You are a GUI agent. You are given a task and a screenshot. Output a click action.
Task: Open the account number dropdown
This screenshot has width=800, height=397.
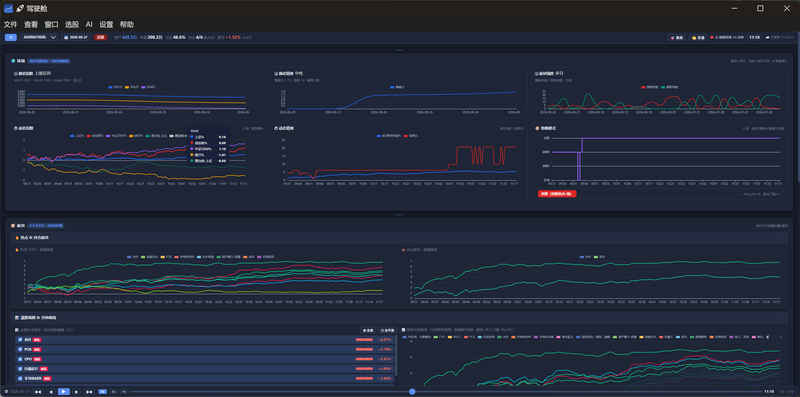click(x=39, y=37)
